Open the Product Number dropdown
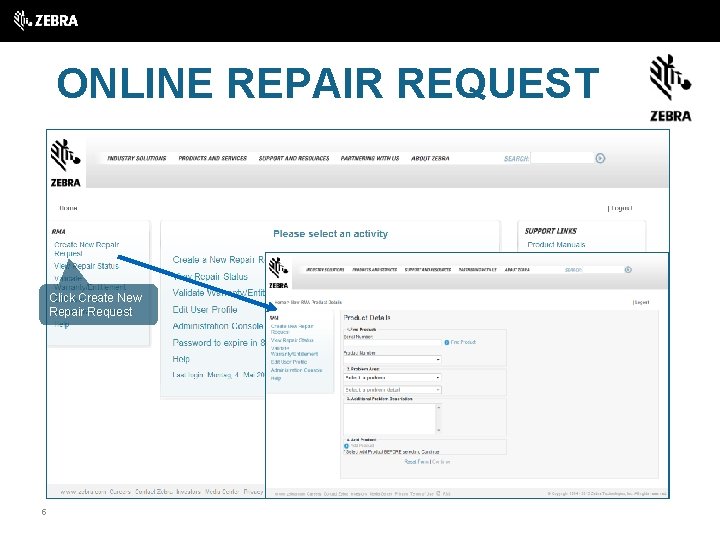Screen dimensions: 720x540 pyautogui.click(x=393, y=359)
